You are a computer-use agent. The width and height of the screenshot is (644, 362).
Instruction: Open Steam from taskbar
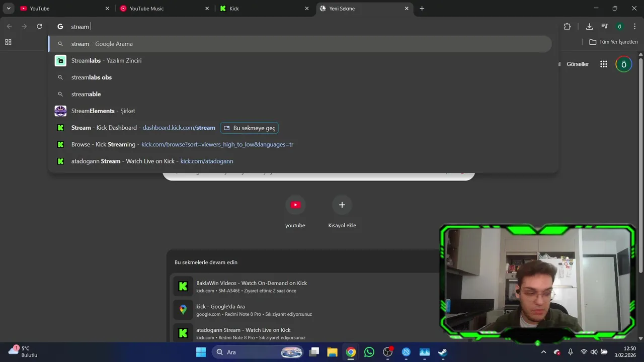pos(443,352)
